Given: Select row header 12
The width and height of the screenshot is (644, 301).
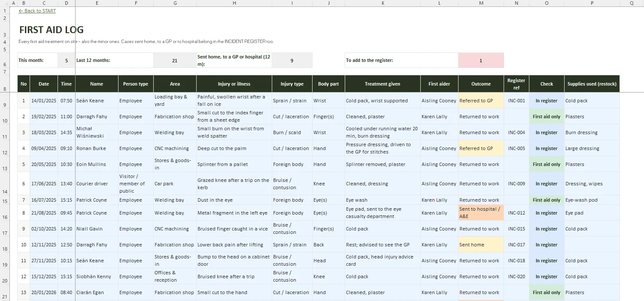Looking at the screenshot, I should [5, 148].
